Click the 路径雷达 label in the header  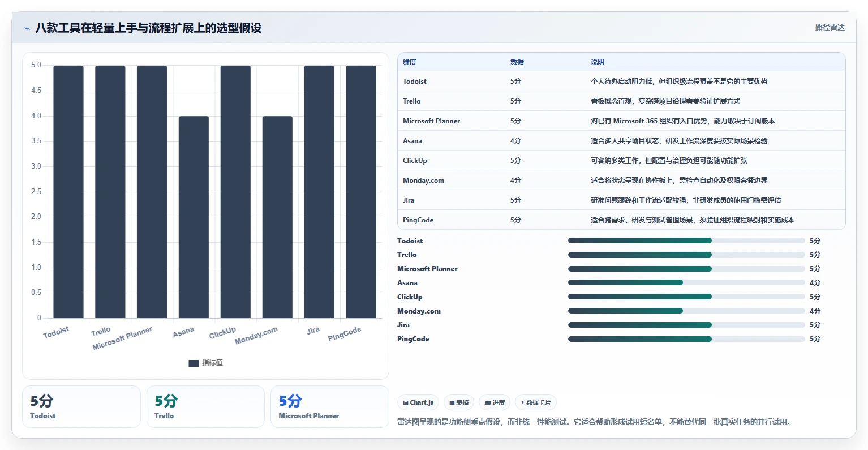pos(830,27)
